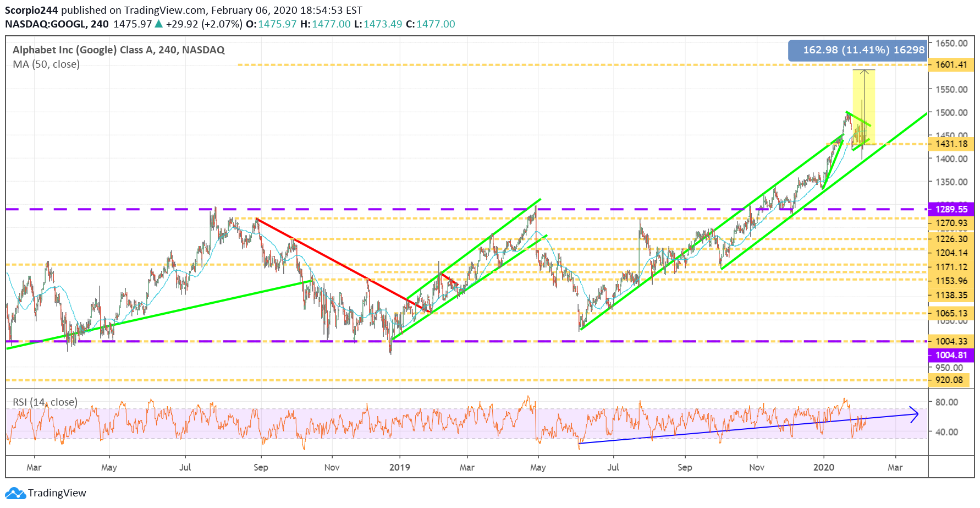Screen dimensions: 980x508
Task: Click the 1500.00 axis price tick
Action: [951, 113]
